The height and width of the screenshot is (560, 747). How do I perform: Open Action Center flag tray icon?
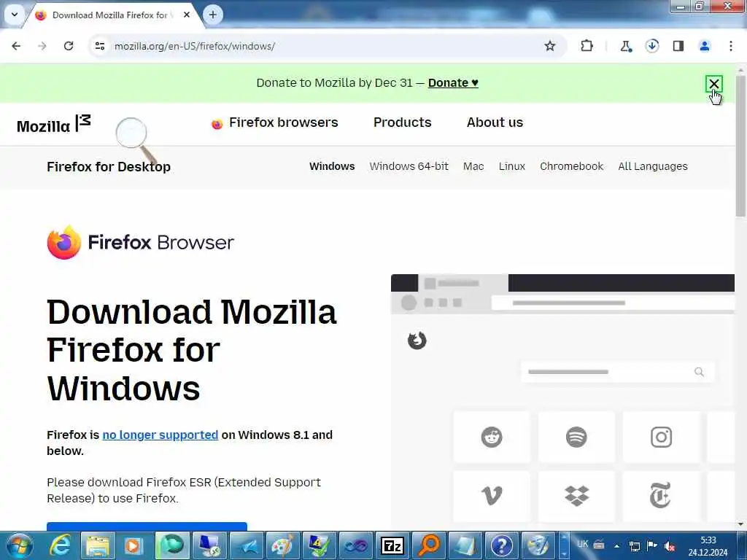652,546
